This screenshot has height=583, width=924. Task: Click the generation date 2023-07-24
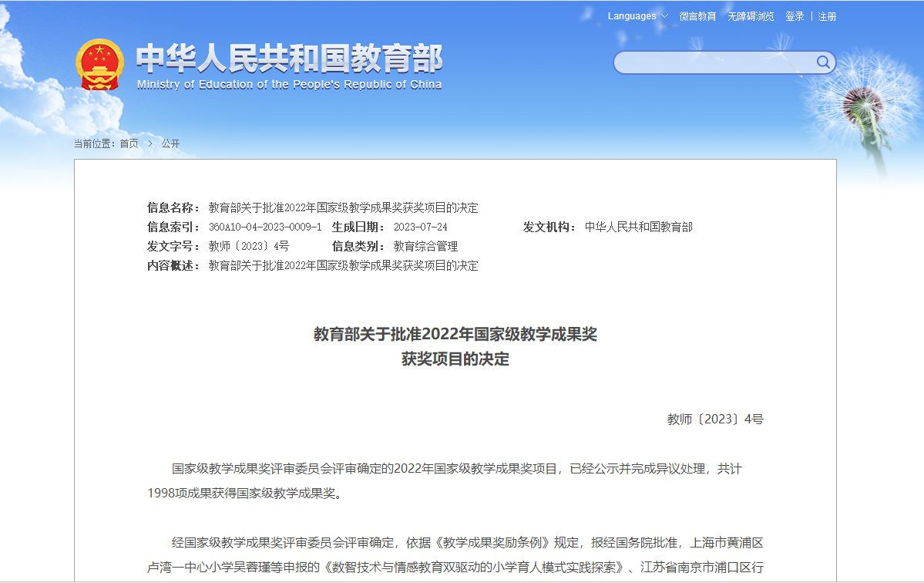click(421, 227)
